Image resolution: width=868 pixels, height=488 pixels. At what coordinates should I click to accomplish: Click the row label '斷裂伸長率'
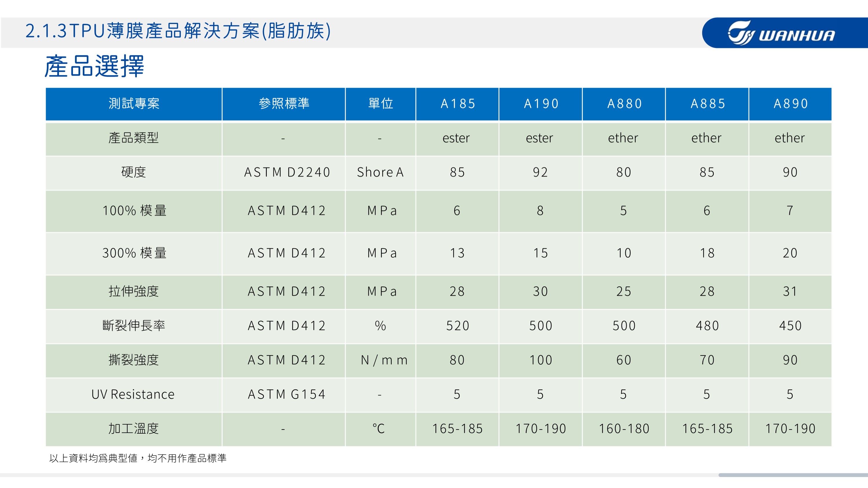pyautogui.click(x=134, y=326)
